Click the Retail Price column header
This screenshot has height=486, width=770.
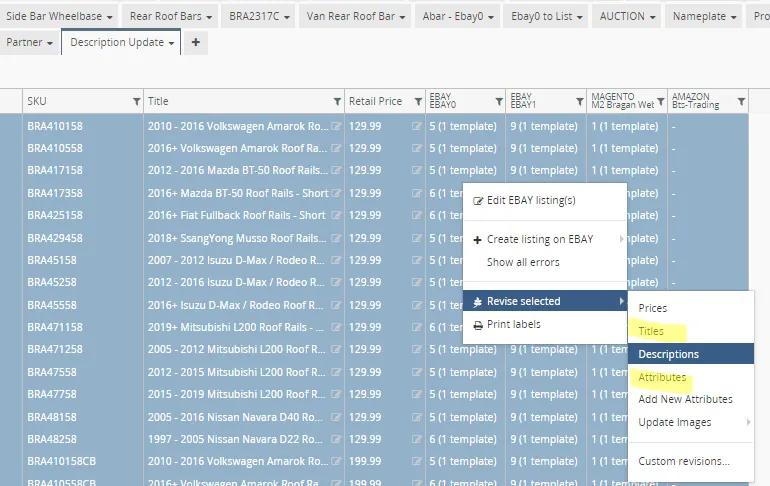click(375, 102)
